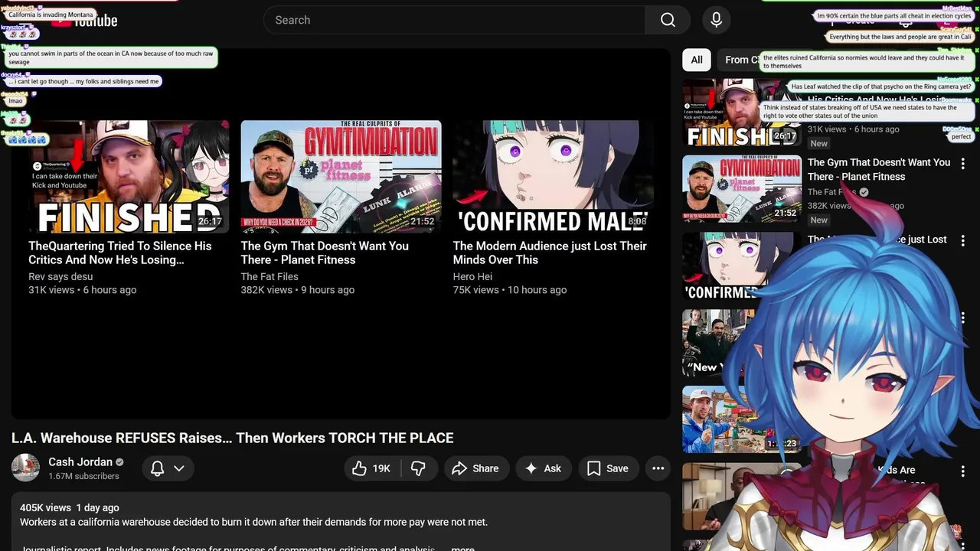The width and height of the screenshot is (980, 551).
Task: Select the All filter chip
Action: pyautogui.click(x=697, y=60)
